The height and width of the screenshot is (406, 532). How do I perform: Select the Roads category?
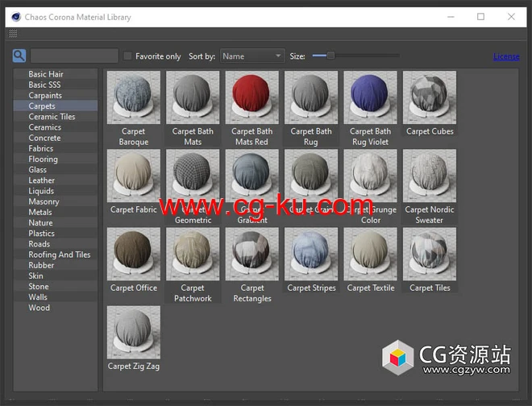[56, 244]
